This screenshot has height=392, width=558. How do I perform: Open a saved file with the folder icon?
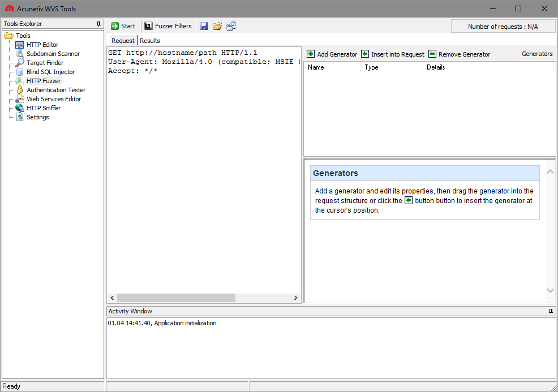point(217,26)
